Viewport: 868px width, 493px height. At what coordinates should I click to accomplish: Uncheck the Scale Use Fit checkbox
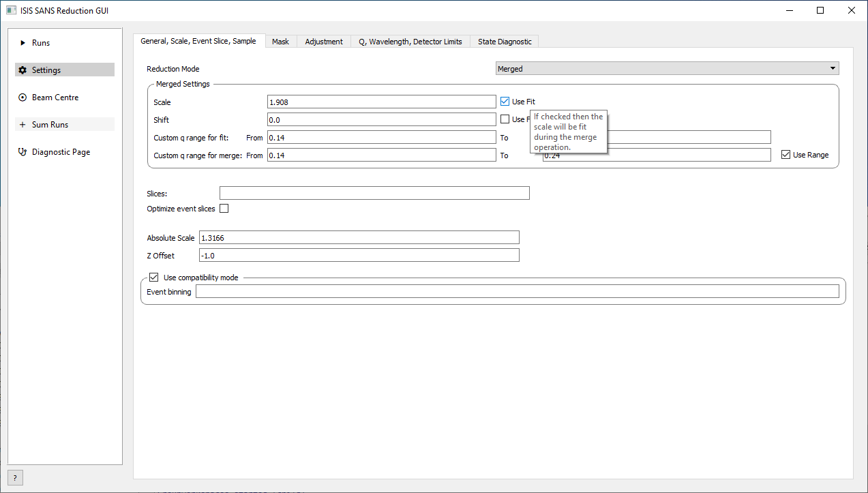point(505,102)
